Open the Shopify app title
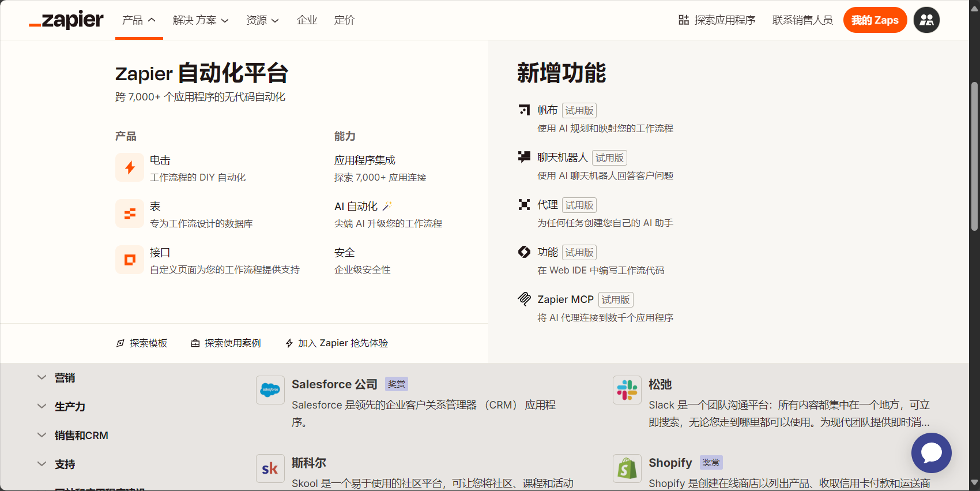This screenshot has width=980, height=491. [670, 463]
